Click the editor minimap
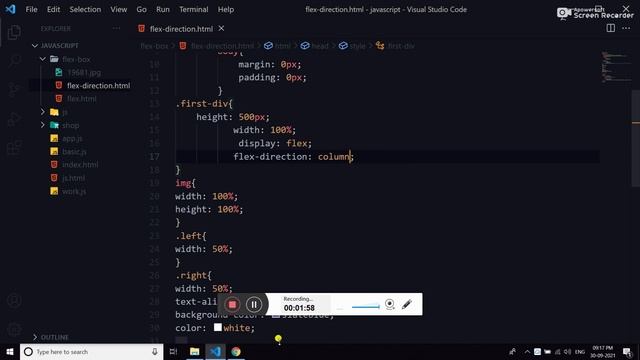The image size is (640, 360). [616, 67]
